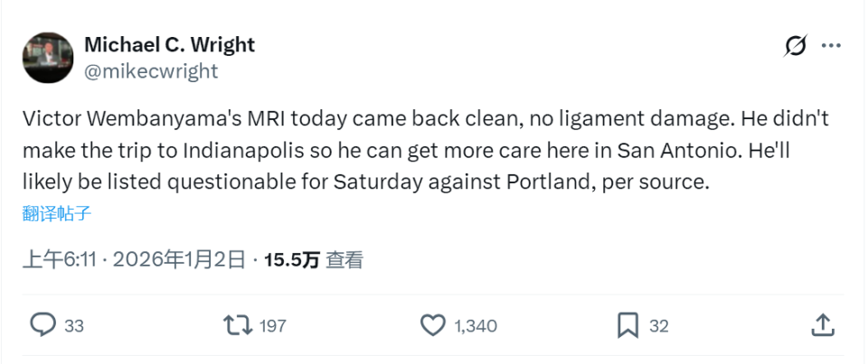Click the display name Michael C. Wright

coord(169,45)
